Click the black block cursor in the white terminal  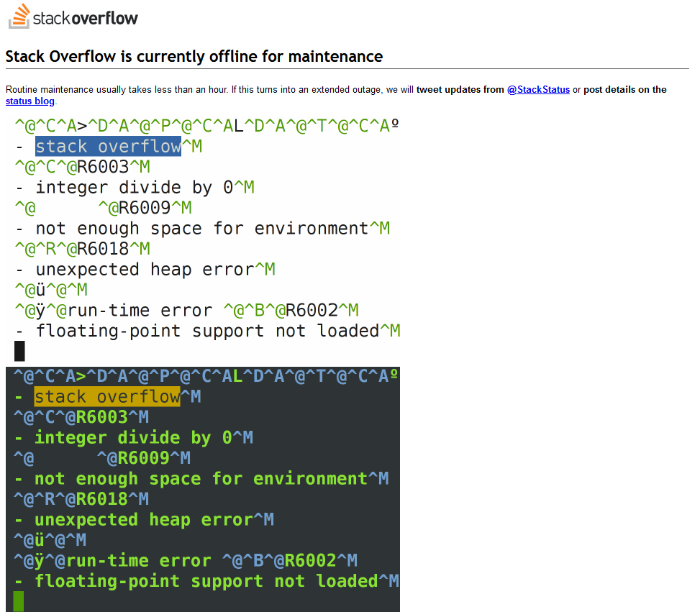pos(19,351)
